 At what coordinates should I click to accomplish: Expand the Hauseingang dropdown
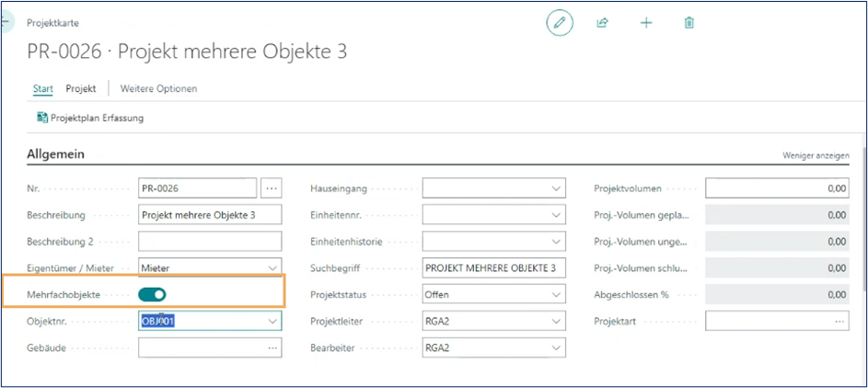(555, 188)
